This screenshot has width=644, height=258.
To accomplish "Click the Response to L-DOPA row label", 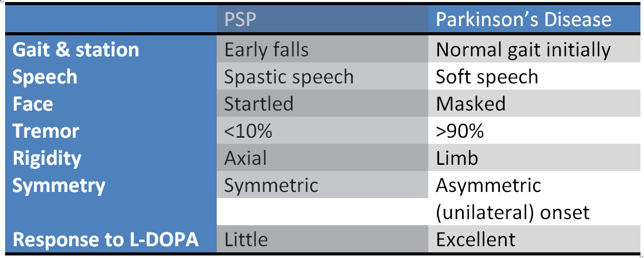I will (105, 240).
